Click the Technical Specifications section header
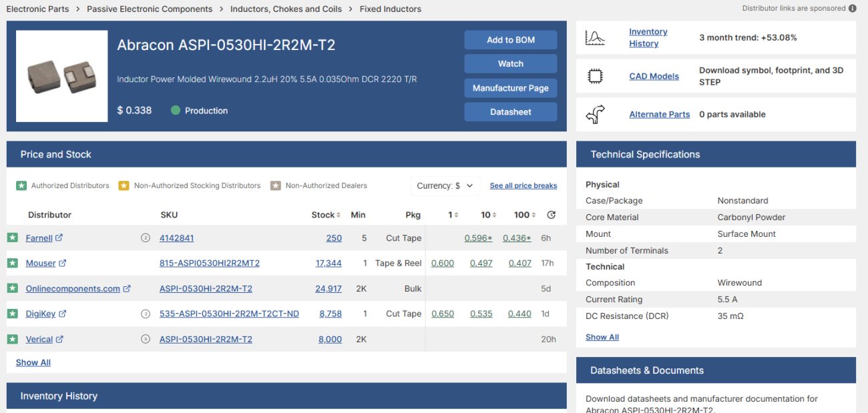The width and height of the screenshot is (868, 413). [716, 154]
